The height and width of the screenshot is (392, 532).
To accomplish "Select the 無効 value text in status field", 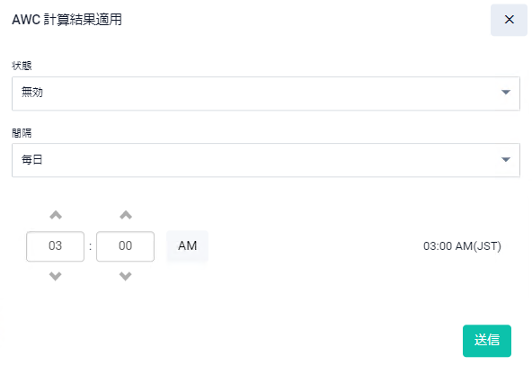I will (x=32, y=92).
